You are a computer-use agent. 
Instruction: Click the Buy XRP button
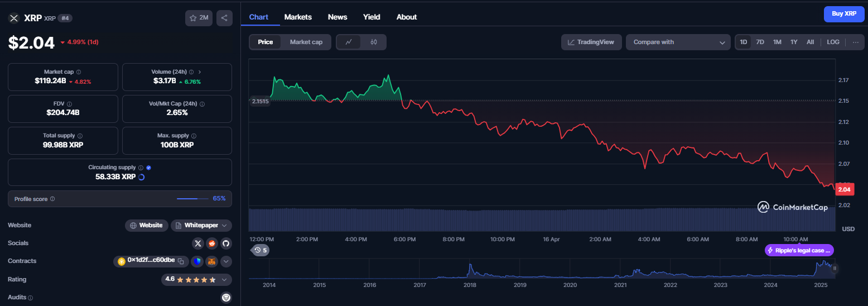pyautogui.click(x=844, y=13)
